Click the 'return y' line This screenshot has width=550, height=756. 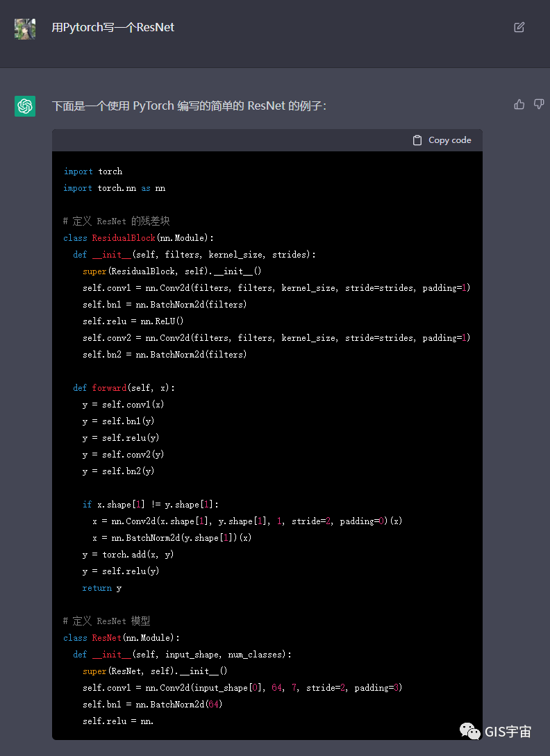point(102,588)
